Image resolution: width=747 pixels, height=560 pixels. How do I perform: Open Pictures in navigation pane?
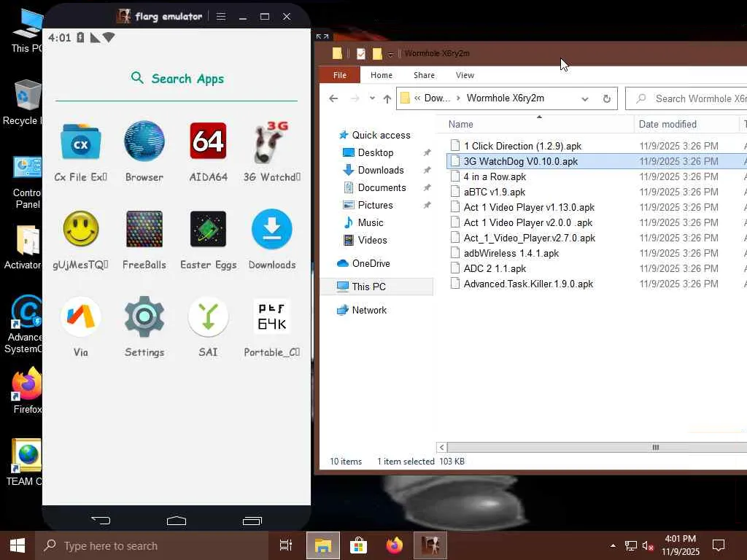pyautogui.click(x=376, y=205)
